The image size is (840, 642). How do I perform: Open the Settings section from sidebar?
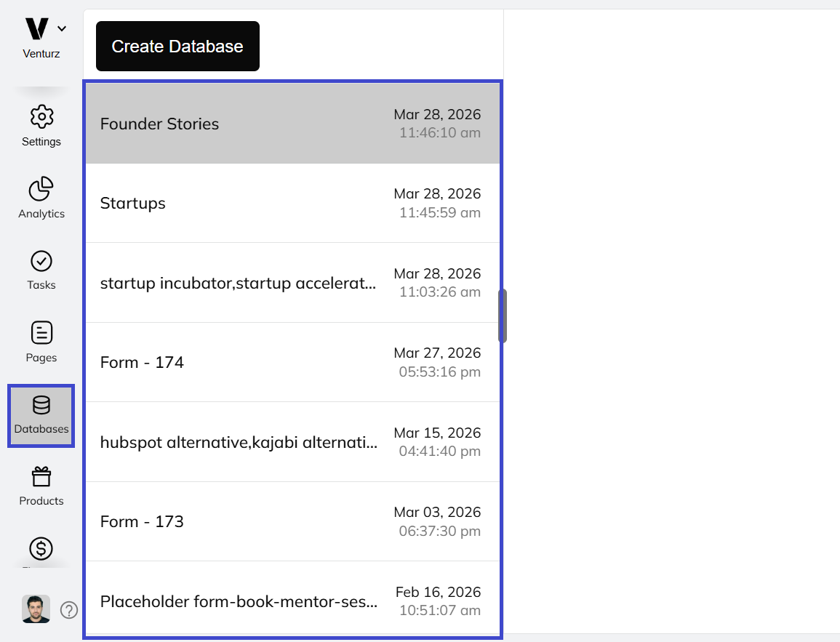coord(41,124)
